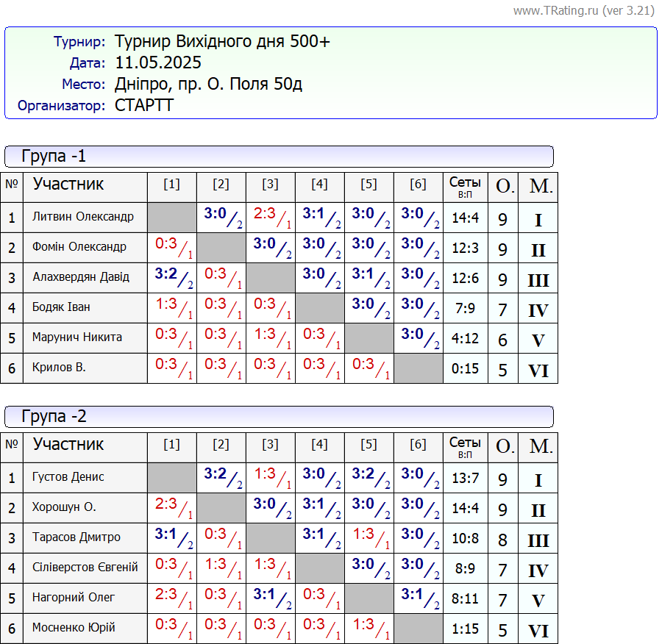Click Тарасов Дмитро's sets total 10:8
662x644 pixels.
click(465, 539)
